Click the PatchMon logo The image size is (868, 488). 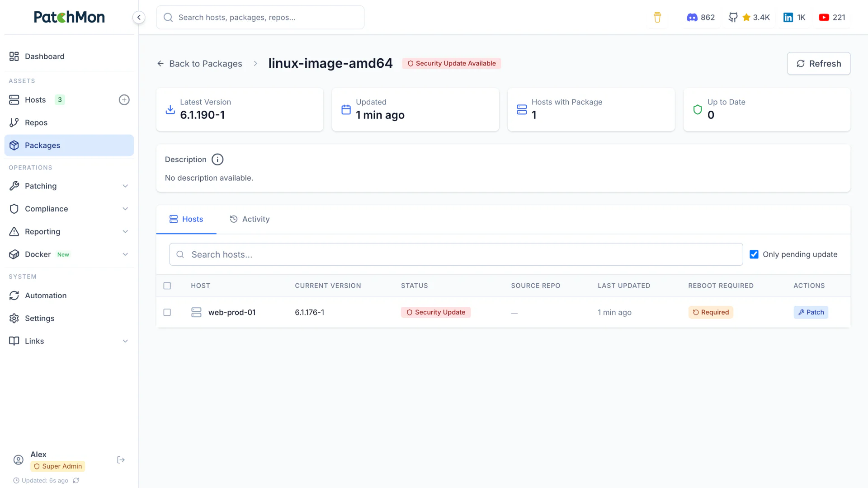pos(69,17)
